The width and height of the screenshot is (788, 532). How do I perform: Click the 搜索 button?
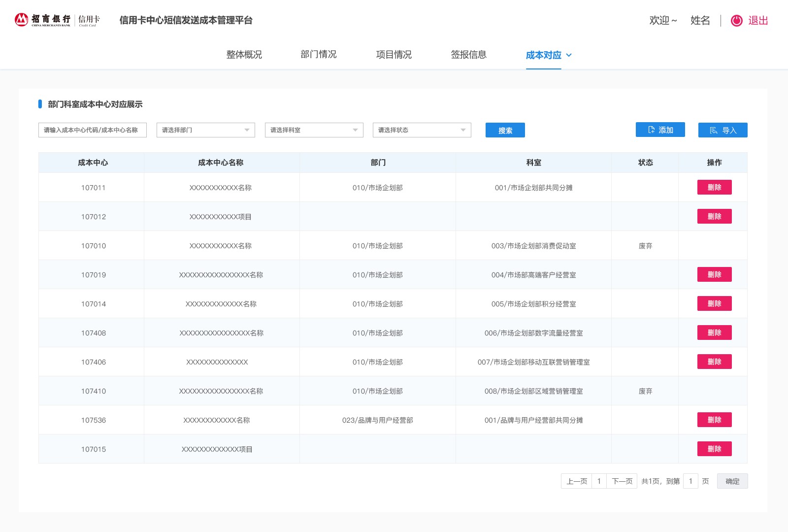pyautogui.click(x=505, y=130)
